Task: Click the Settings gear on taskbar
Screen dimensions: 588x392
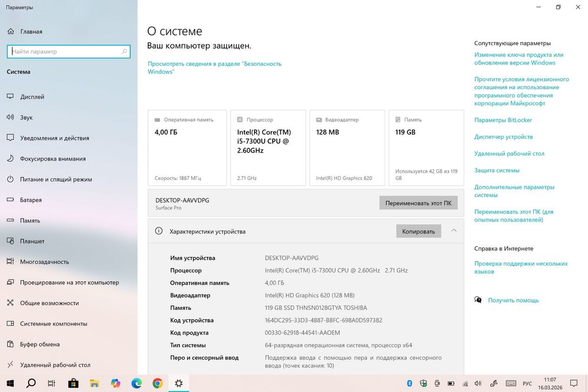Action: [179, 383]
